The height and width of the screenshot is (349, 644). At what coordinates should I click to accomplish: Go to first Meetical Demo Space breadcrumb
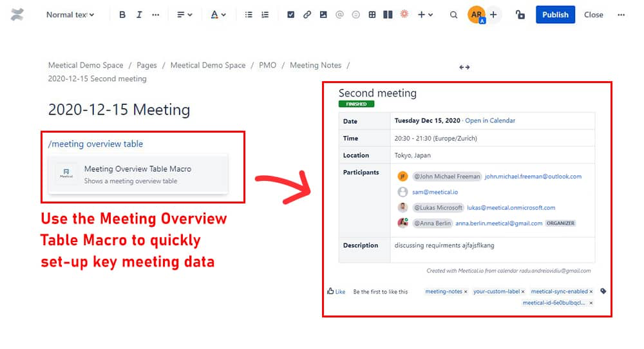coord(86,65)
